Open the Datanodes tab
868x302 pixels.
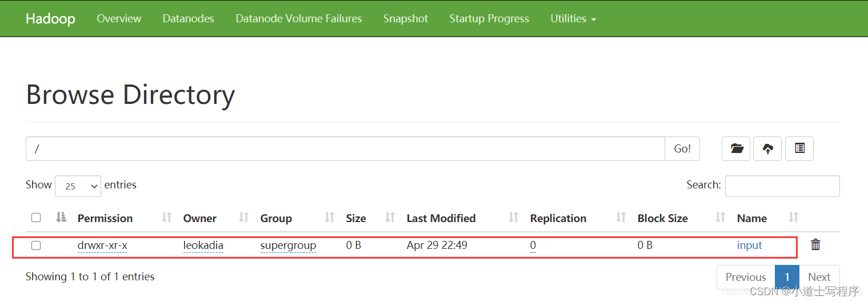(x=188, y=19)
